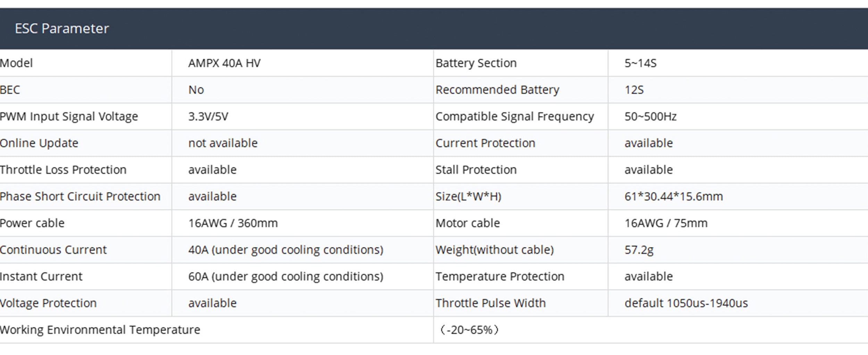Select the Online Update label
The width and height of the screenshot is (868, 355).
[x=39, y=143]
